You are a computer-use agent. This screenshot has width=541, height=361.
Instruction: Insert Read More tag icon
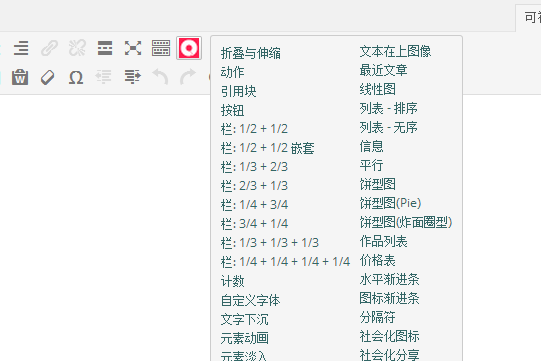click(x=105, y=48)
